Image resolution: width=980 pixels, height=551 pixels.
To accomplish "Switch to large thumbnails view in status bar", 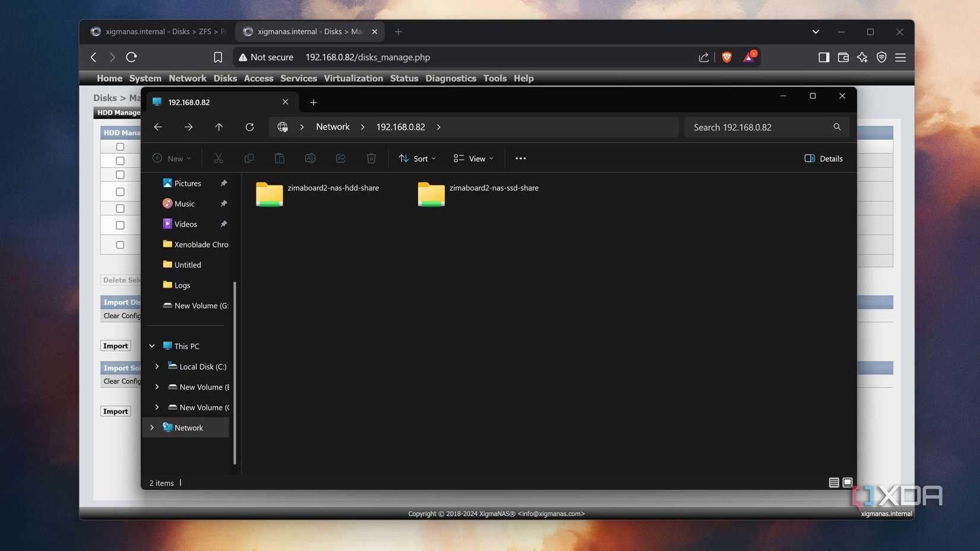I will coord(848,483).
